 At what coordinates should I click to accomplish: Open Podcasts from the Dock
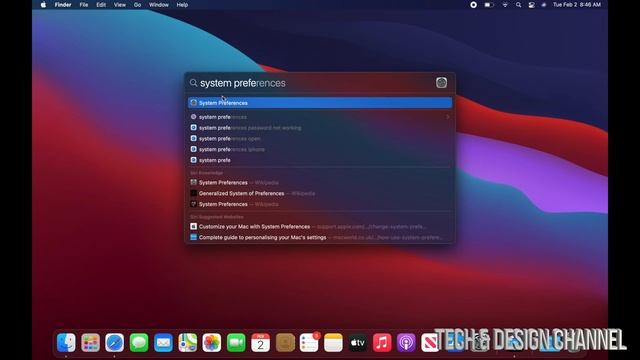(406, 342)
